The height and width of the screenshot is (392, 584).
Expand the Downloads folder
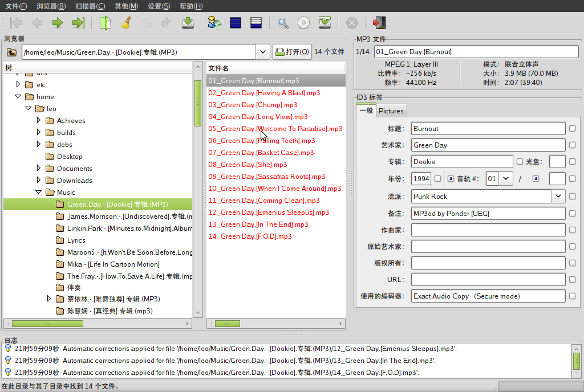39,180
